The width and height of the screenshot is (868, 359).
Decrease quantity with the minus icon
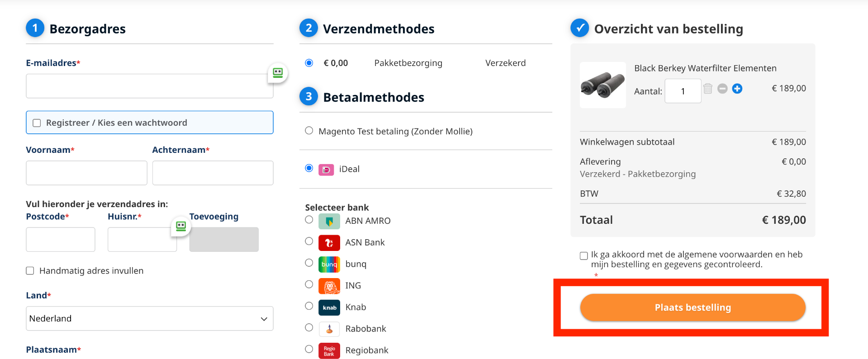coord(722,89)
